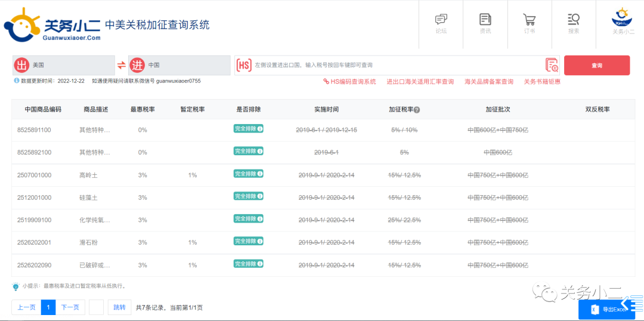Click the 硅藻土 description cell

[88, 197]
